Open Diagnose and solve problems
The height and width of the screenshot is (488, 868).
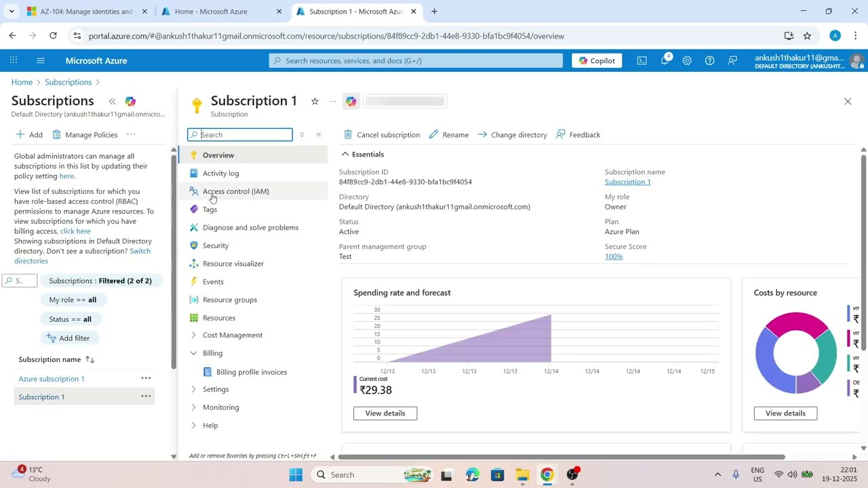252,227
